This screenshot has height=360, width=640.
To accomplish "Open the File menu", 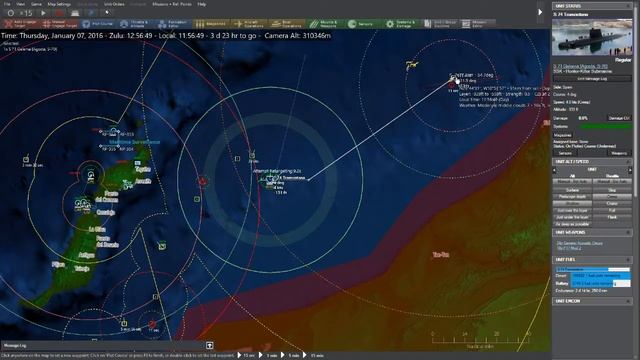I will coord(7,4).
